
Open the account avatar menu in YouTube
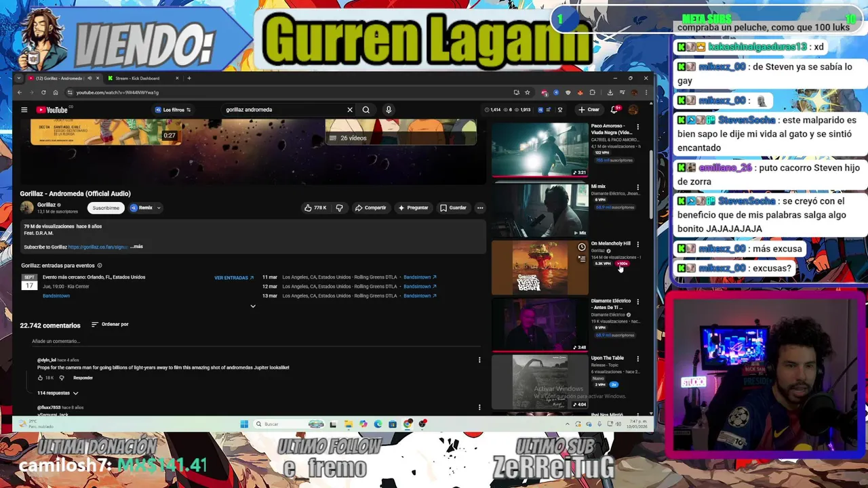[x=633, y=110]
